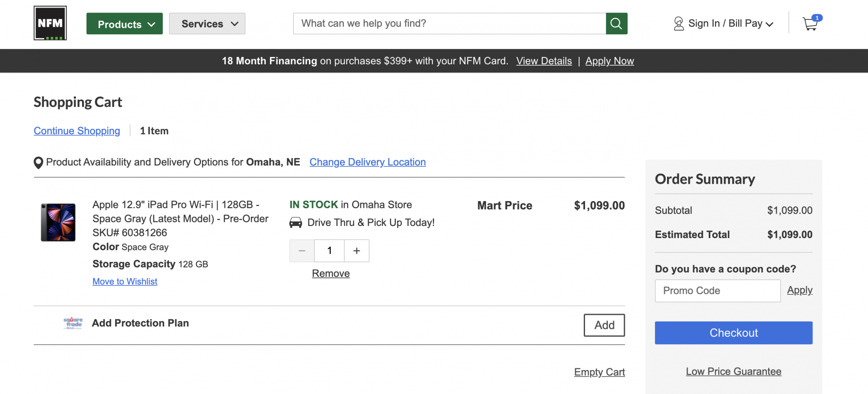Add the protection plan

point(604,325)
